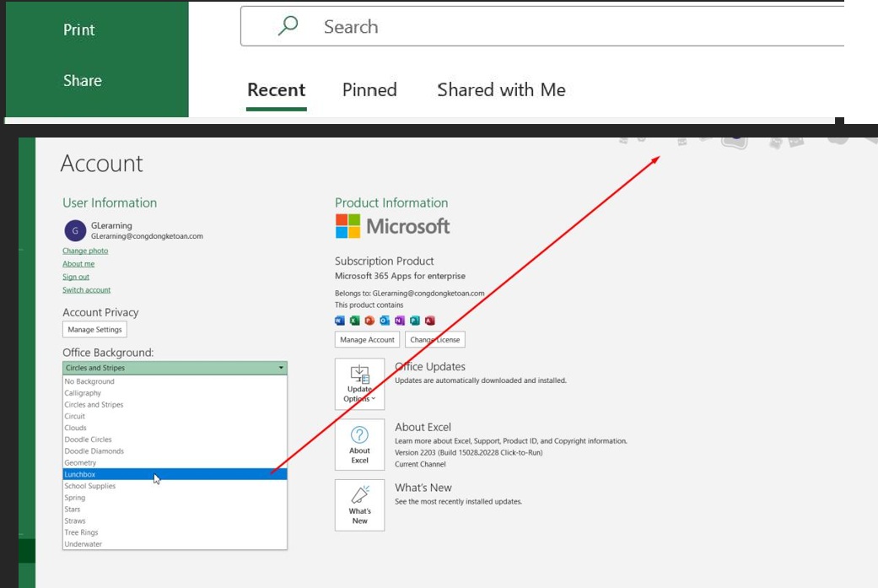Screen dimensions: 878x588
Task: Select Circles and Stripes in list
Action: (175, 404)
